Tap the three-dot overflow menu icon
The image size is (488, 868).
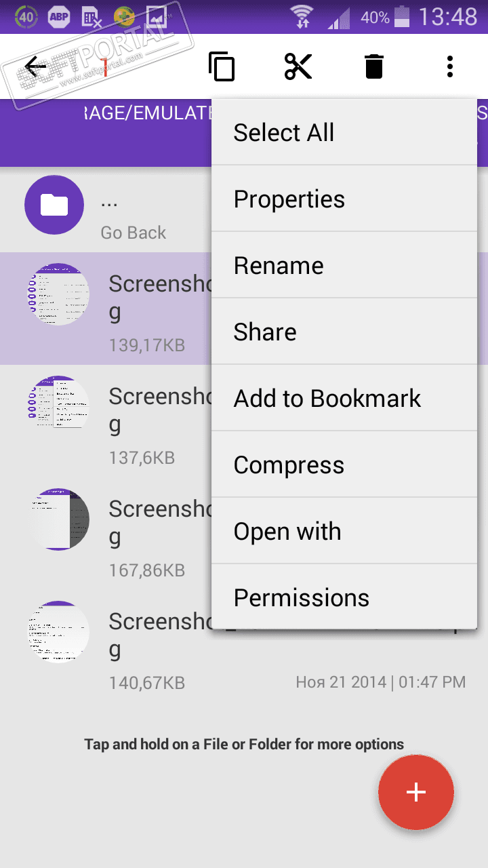(449, 66)
